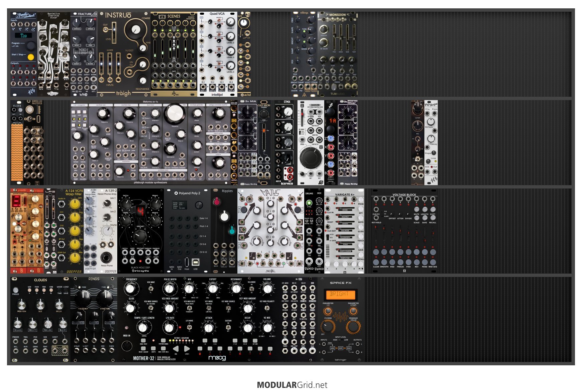The width and height of the screenshot is (585, 392).
Task: Click the Glide button on Varigate 4+
Action: (x=361, y=227)
